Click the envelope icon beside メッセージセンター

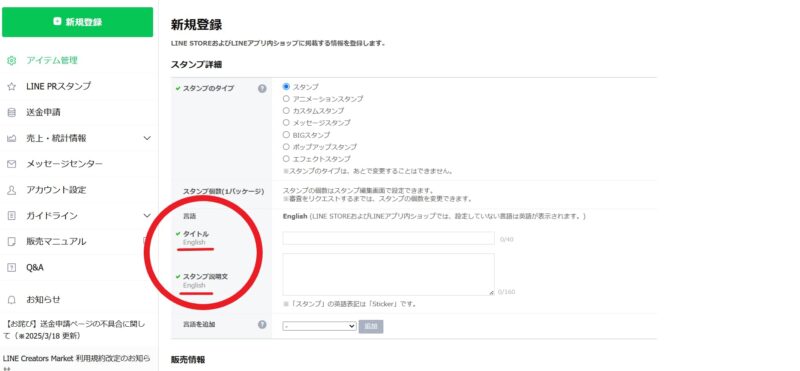(x=12, y=164)
